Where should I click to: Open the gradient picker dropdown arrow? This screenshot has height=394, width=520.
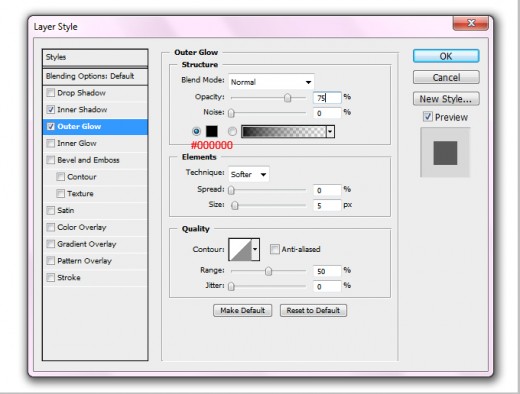click(330, 132)
